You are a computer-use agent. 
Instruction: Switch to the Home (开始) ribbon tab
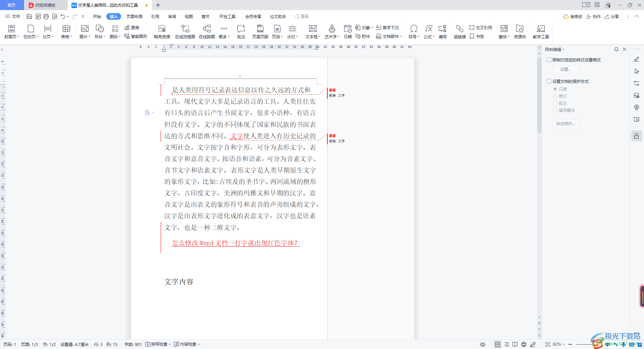97,16
